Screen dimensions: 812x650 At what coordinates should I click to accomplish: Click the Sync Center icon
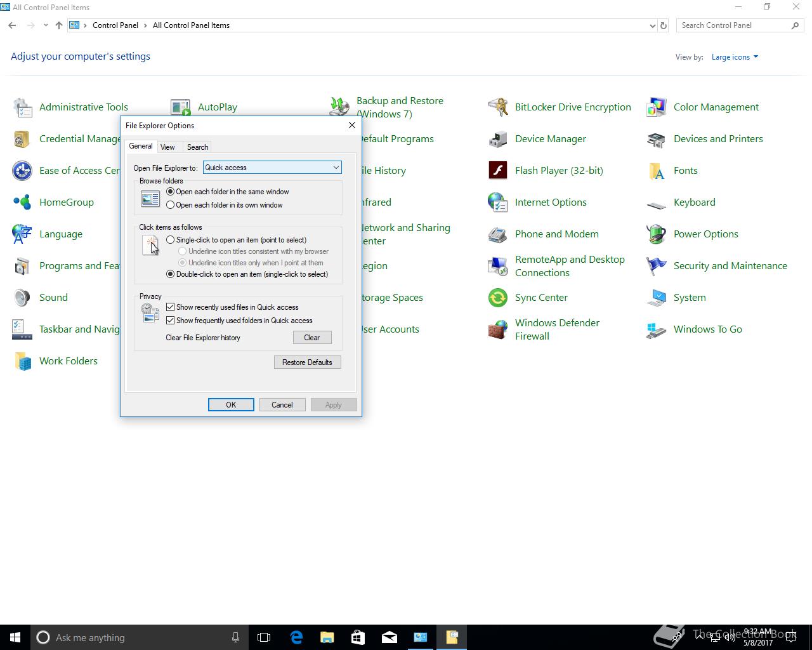pos(498,298)
